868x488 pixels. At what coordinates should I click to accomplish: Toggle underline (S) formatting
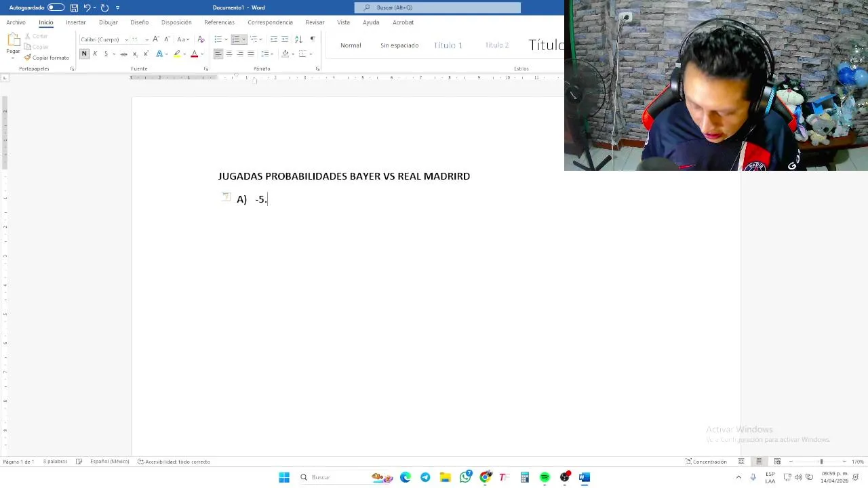[106, 54]
